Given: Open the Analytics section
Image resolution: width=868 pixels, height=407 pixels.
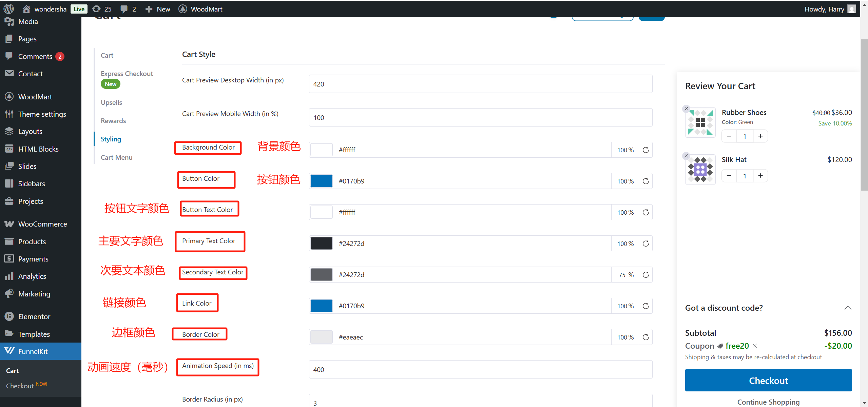Looking at the screenshot, I should (32, 276).
